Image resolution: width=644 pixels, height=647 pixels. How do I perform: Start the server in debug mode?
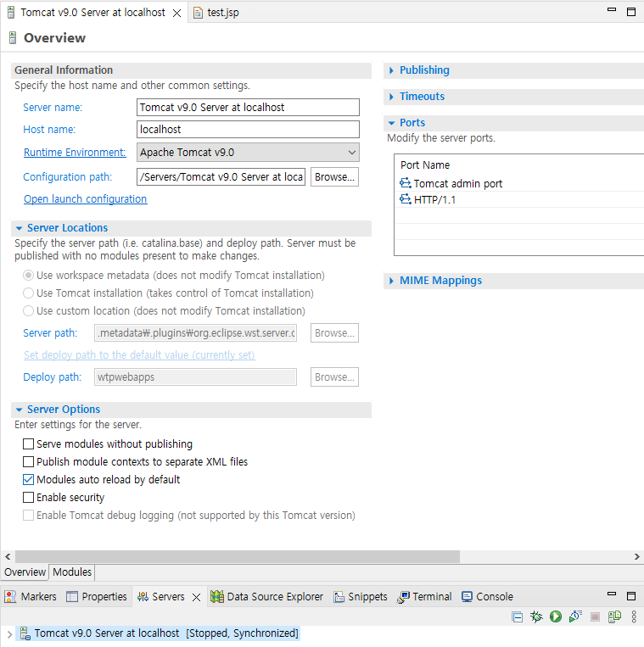click(x=536, y=616)
